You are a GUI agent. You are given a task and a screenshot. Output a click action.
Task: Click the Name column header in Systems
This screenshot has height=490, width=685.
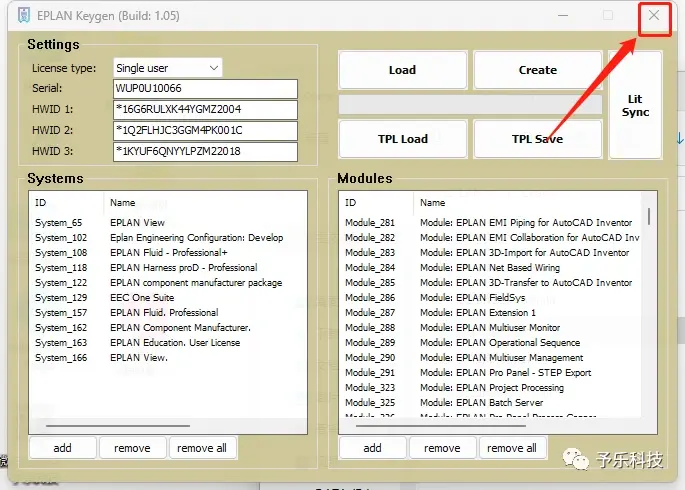tap(205, 203)
